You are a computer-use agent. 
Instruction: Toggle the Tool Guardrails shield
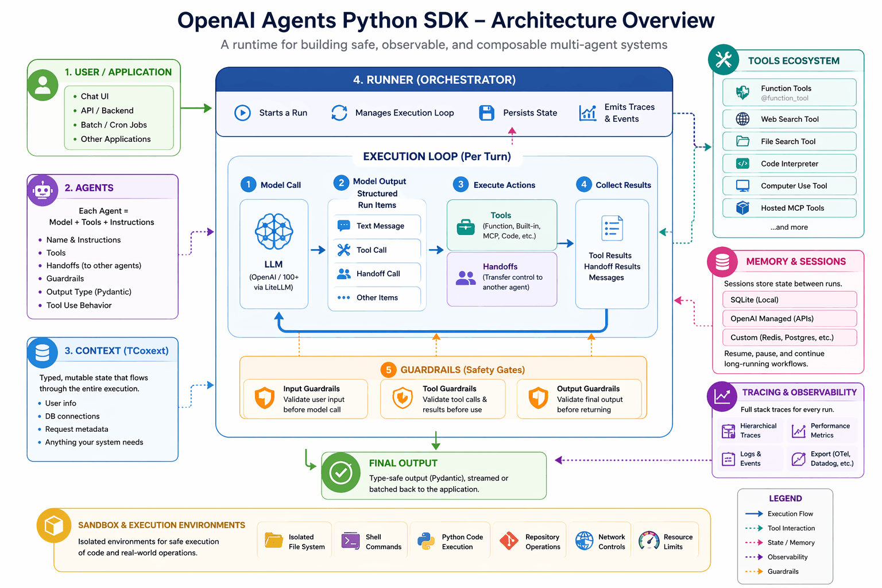tap(402, 397)
